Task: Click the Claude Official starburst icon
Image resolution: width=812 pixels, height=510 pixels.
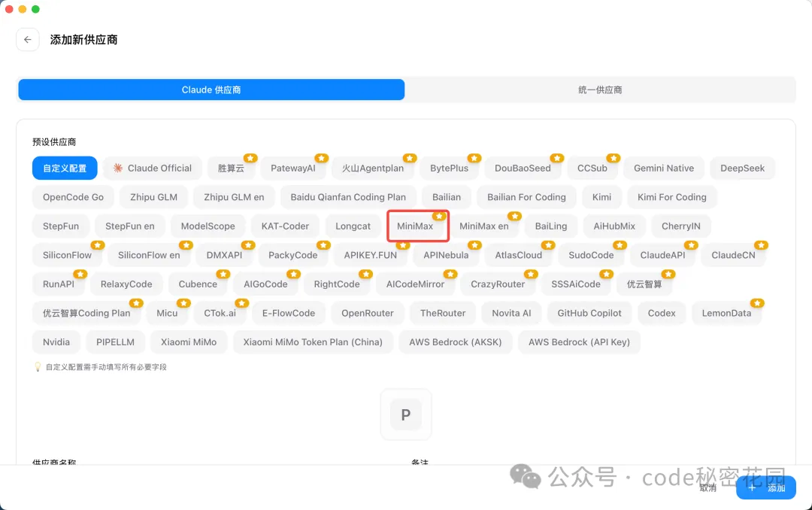Action: [118, 168]
